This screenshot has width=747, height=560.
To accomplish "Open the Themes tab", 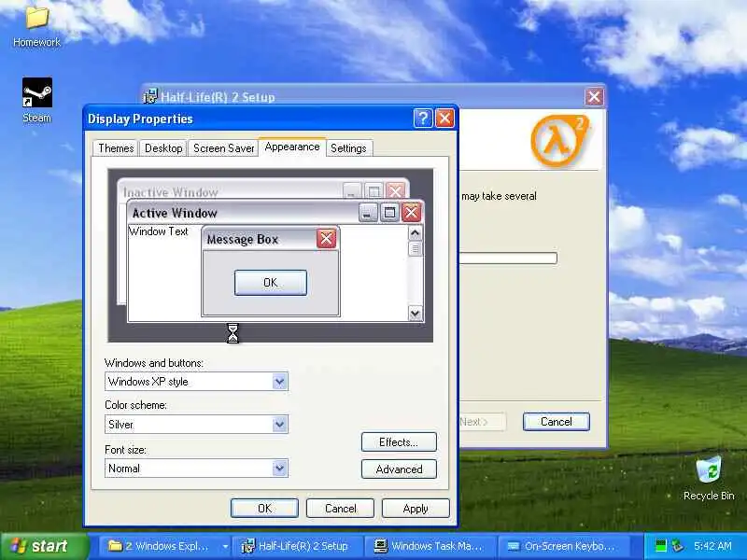I will [x=116, y=148].
